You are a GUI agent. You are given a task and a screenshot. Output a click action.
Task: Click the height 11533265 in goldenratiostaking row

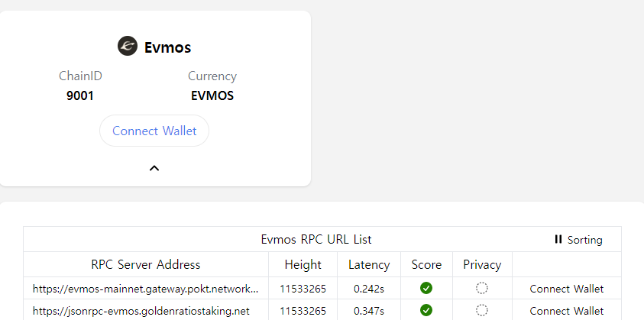[303, 311]
